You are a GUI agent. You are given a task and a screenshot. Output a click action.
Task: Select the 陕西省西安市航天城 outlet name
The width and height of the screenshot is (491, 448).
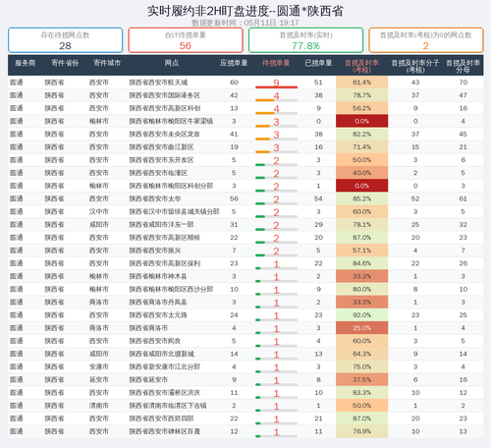[158, 83]
